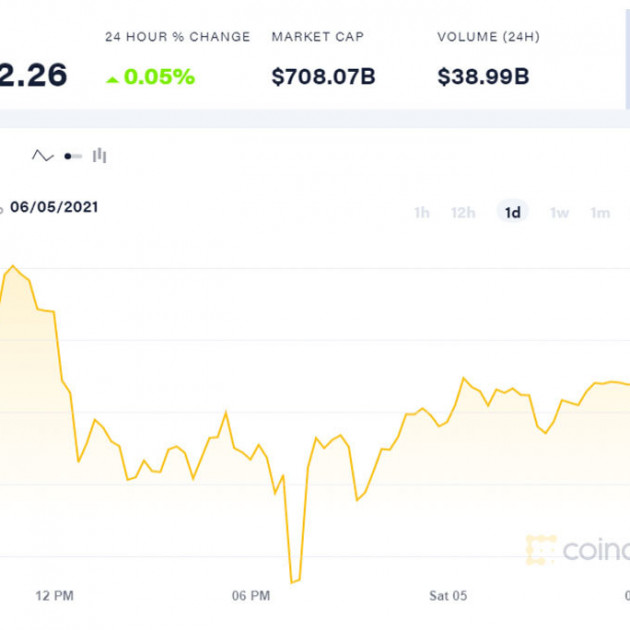This screenshot has height=630, width=630.
Task: Switch to the 1h time range
Action: pos(422,212)
